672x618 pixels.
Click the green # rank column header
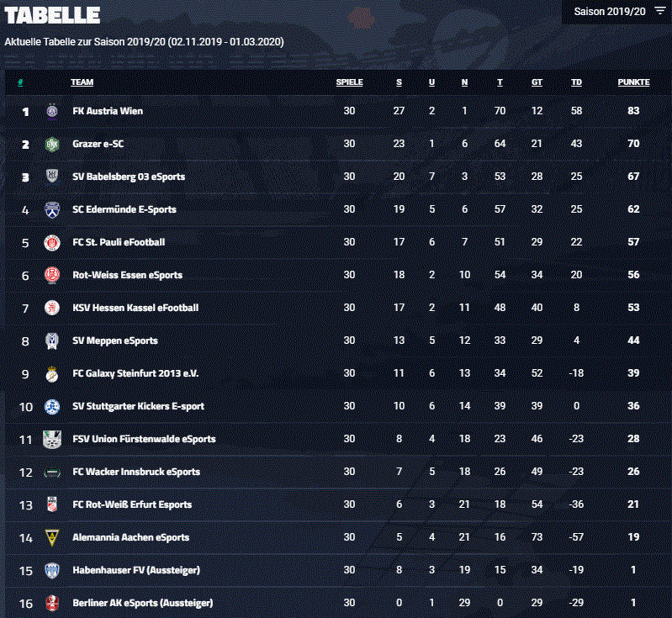[20, 82]
